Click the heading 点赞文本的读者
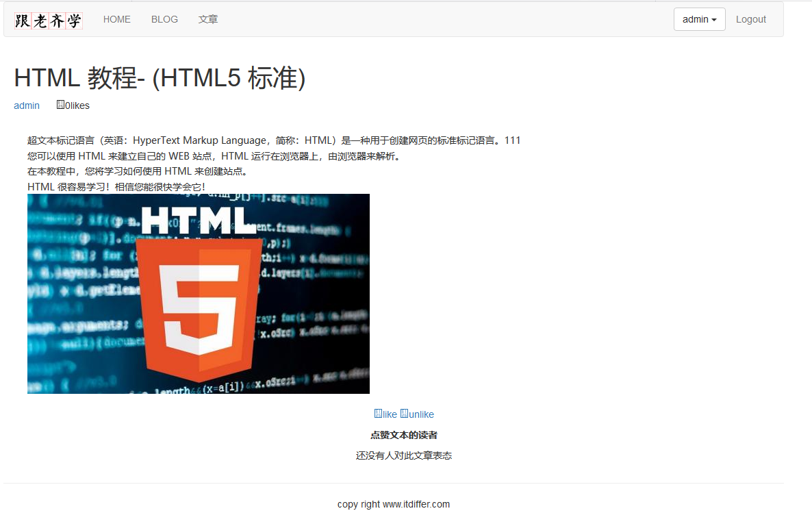 click(x=404, y=436)
